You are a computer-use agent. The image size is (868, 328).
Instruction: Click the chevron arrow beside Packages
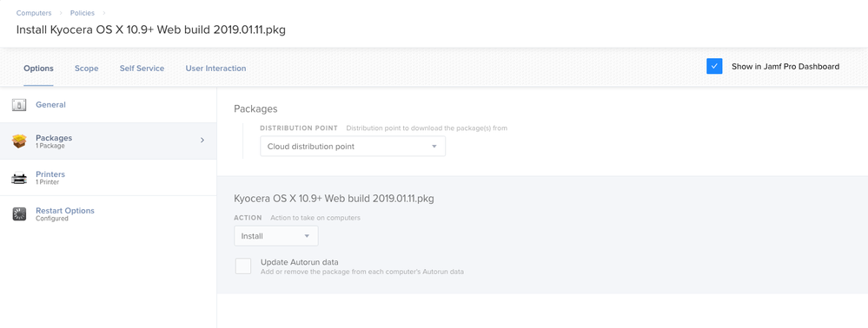click(202, 141)
